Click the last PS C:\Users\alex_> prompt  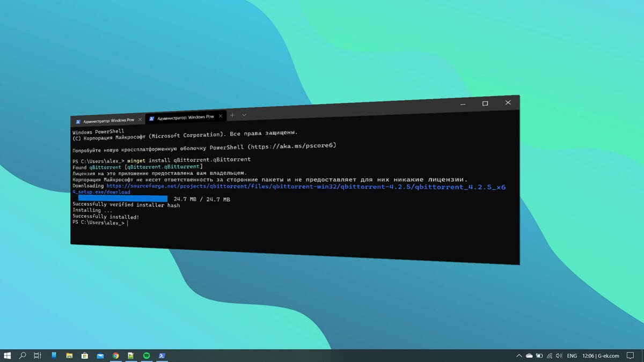coord(99,222)
